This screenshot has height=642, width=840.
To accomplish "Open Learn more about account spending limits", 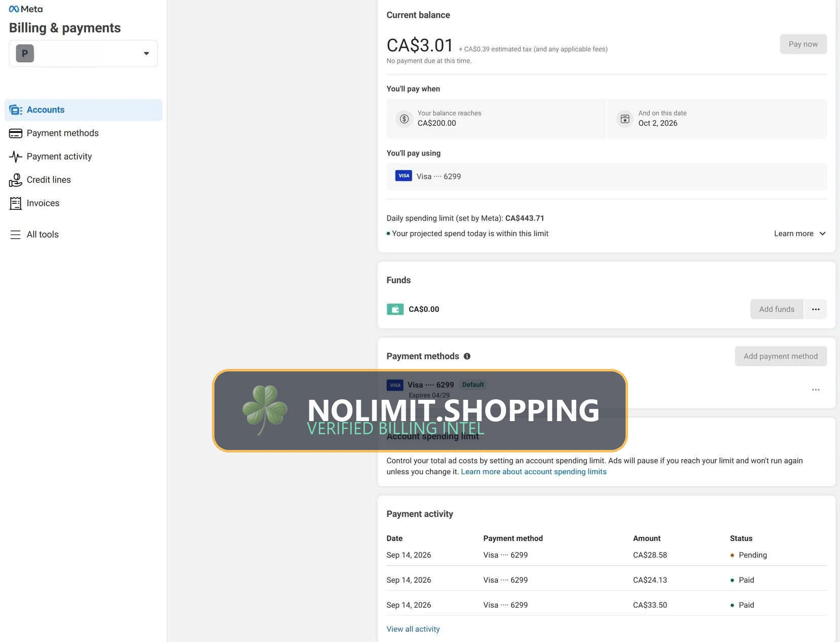I will pyautogui.click(x=533, y=472).
